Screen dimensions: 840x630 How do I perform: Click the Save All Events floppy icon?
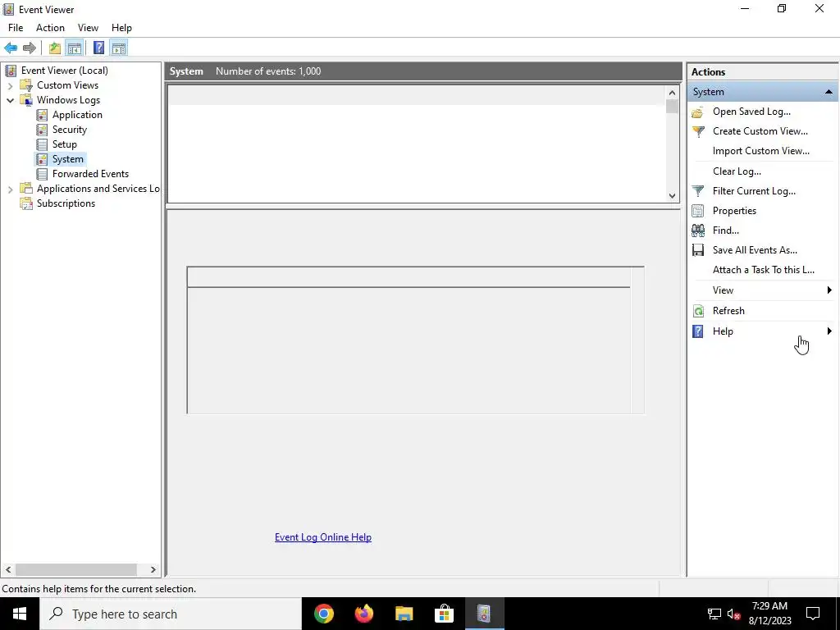(697, 250)
